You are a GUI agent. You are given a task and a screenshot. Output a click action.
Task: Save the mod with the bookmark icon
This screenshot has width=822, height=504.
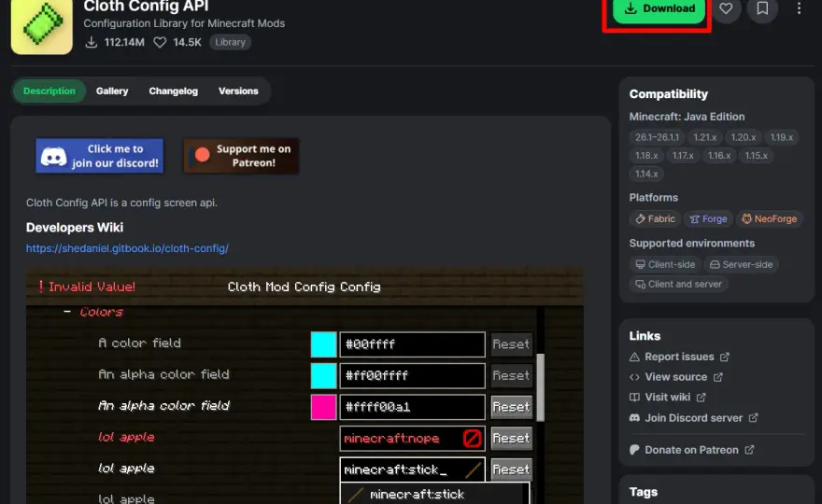762,9
